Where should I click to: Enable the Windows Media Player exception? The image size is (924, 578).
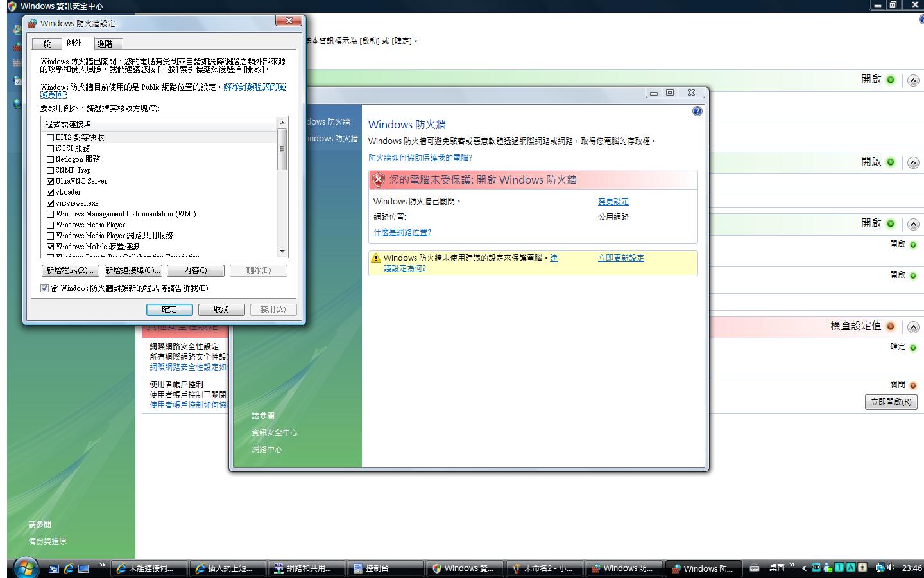coord(51,225)
